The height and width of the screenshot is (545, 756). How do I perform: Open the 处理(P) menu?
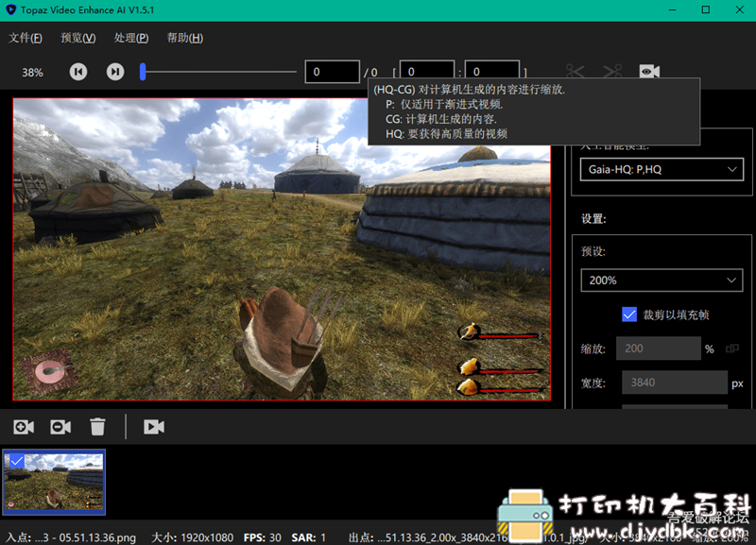131,38
